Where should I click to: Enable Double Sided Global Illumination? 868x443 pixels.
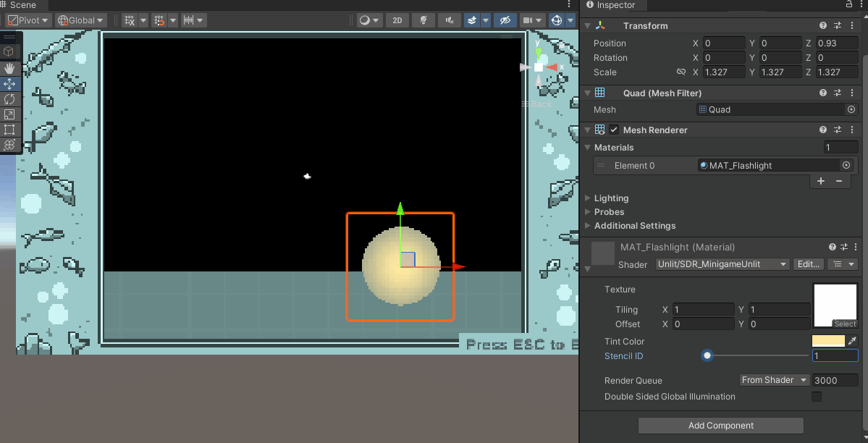click(817, 397)
